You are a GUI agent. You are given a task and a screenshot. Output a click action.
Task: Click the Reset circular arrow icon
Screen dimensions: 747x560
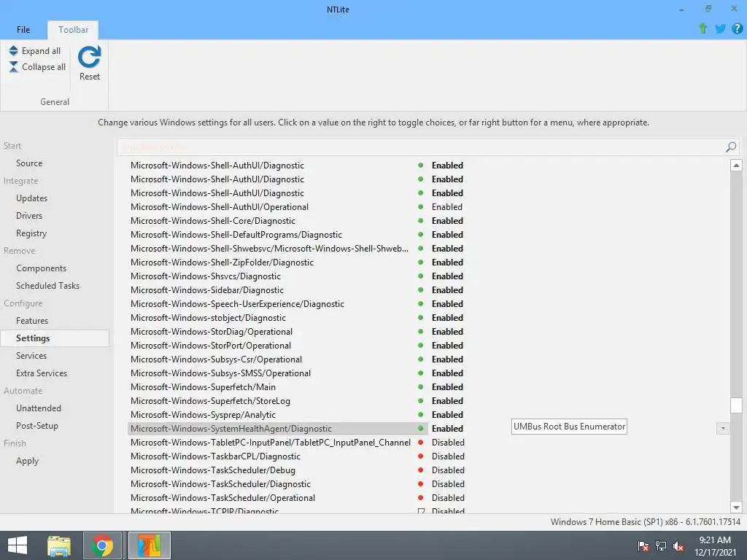(90, 57)
